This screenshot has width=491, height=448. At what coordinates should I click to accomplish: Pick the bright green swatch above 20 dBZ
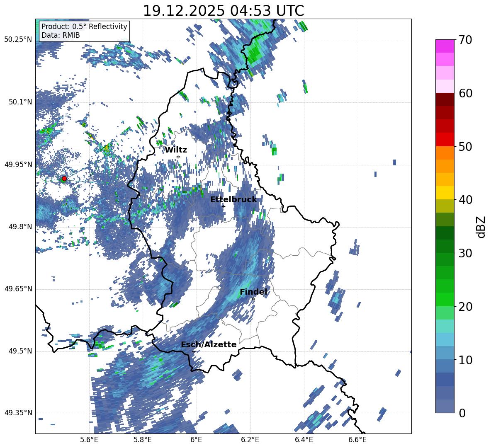(445, 299)
